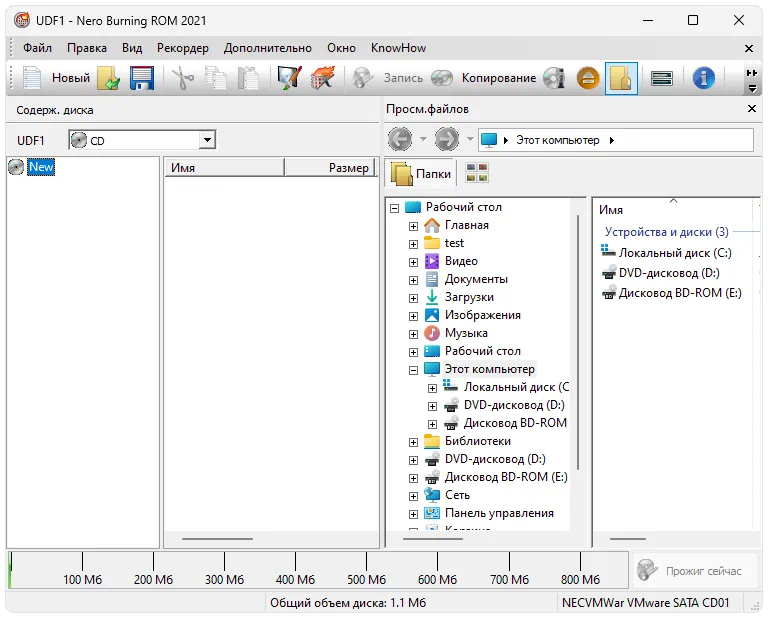Click the folder tree horizontal scrollbar
The width and height of the screenshot is (768, 618).
pos(432,539)
